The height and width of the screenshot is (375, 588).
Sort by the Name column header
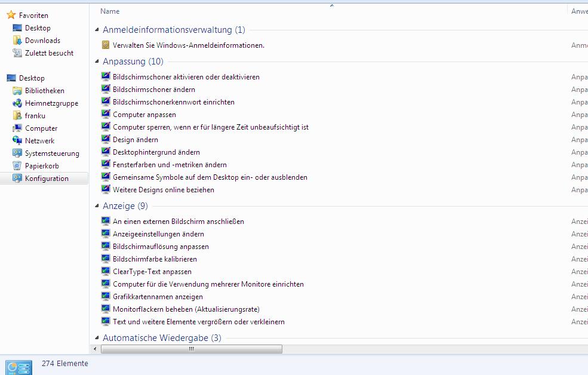coord(110,11)
